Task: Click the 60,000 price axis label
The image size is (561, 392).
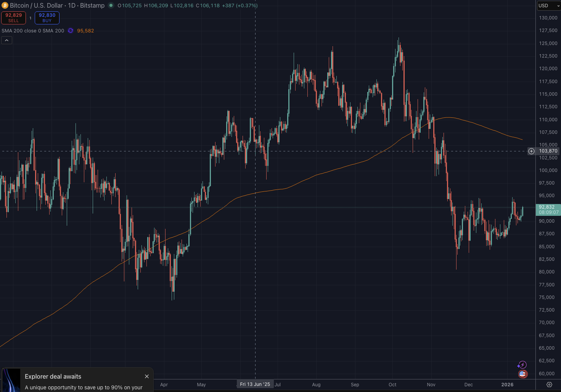Action: pyautogui.click(x=547, y=374)
